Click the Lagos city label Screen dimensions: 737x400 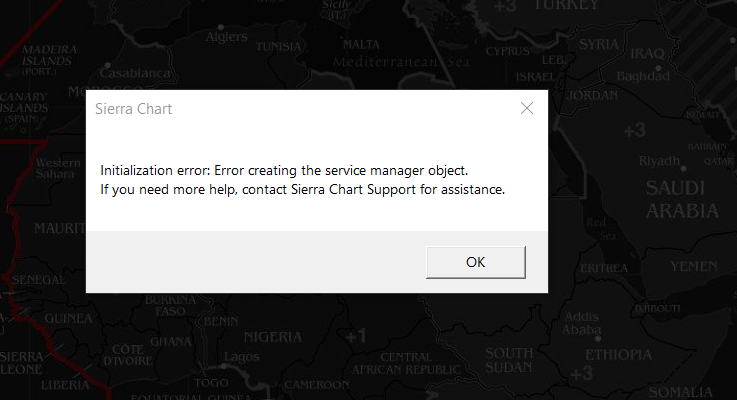pos(242,356)
